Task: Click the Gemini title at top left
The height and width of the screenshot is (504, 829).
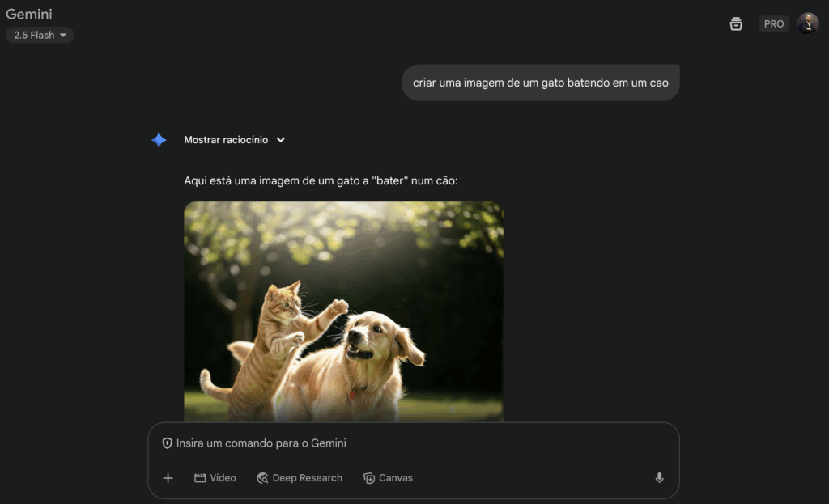Action: 29,14
